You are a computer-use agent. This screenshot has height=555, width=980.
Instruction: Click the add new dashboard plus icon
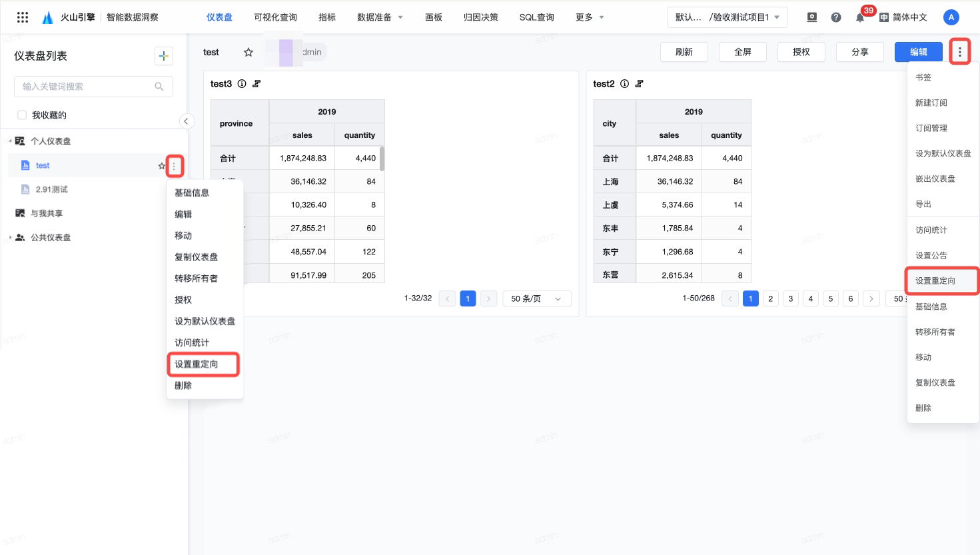coord(164,56)
